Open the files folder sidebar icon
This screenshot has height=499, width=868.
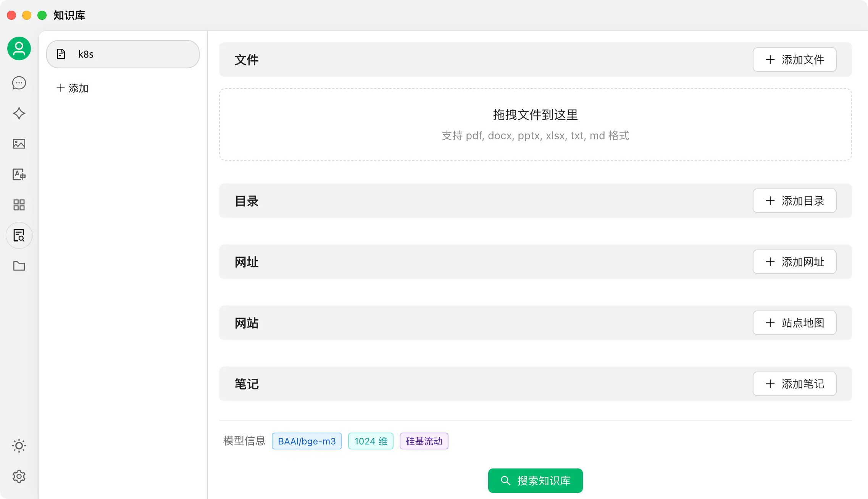tap(19, 266)
